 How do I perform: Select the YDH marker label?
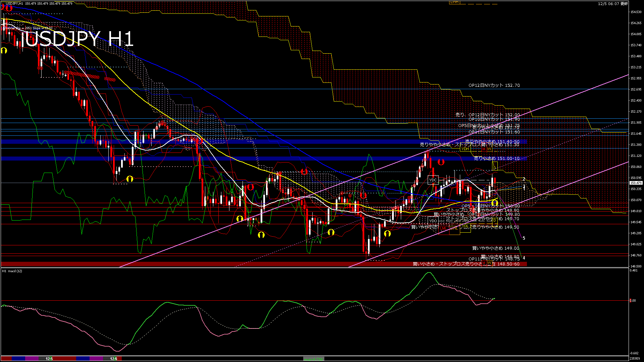pos(465,149)
